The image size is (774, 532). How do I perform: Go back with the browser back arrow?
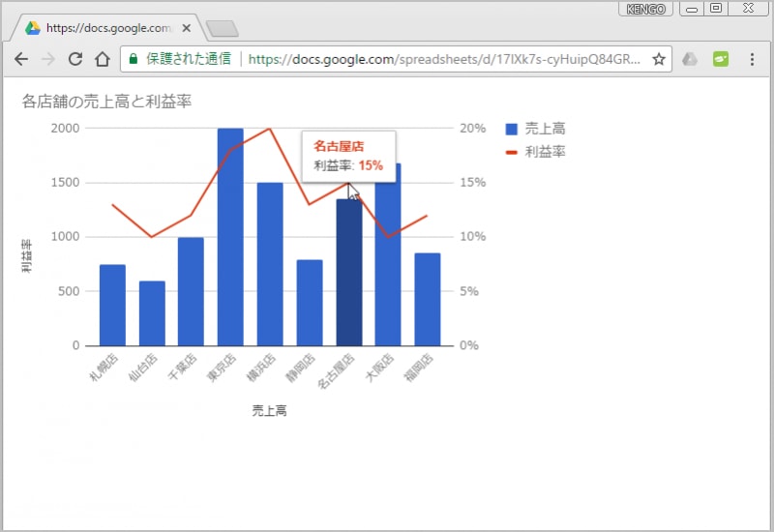[x=21, y=59]
